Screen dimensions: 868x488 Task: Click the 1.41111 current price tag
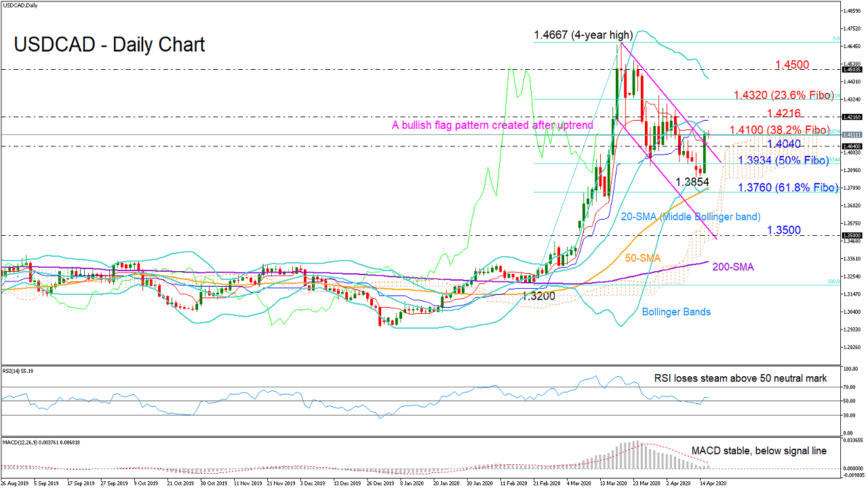[852, 135]
